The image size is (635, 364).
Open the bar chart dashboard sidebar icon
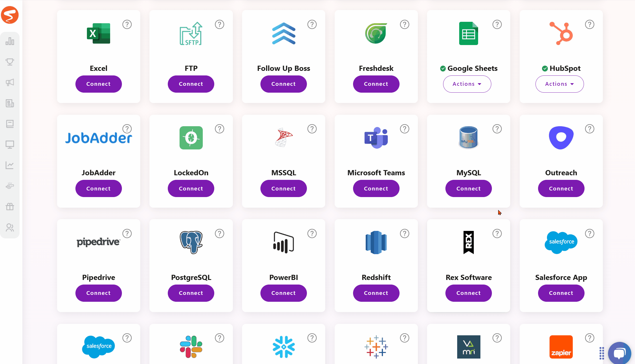point(10,41)
